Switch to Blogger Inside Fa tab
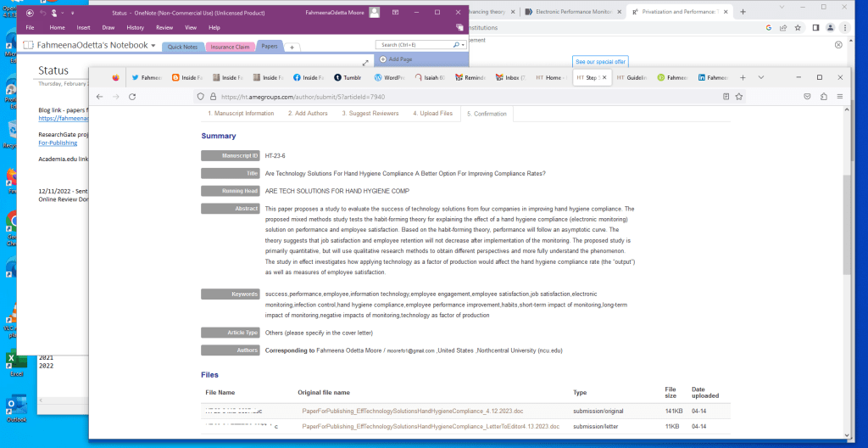The image size is (868, 448). [x=187, y=77]
